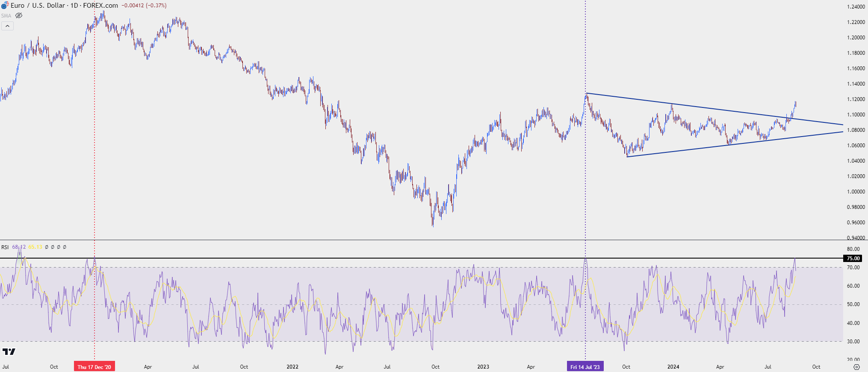Click the 50.00 RSI scale label
Image resolution: width=868 pixels, height=372 pixels.
coord(853,304)
